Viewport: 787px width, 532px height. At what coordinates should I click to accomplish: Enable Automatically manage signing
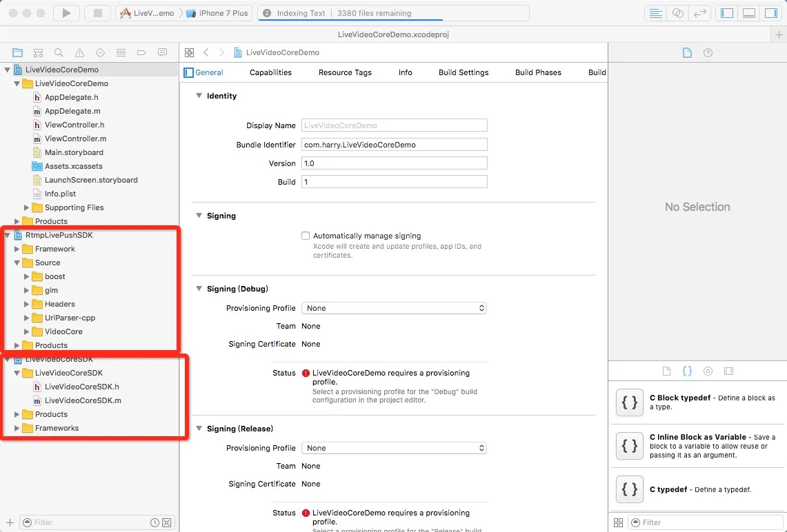(x=305, y=236)
